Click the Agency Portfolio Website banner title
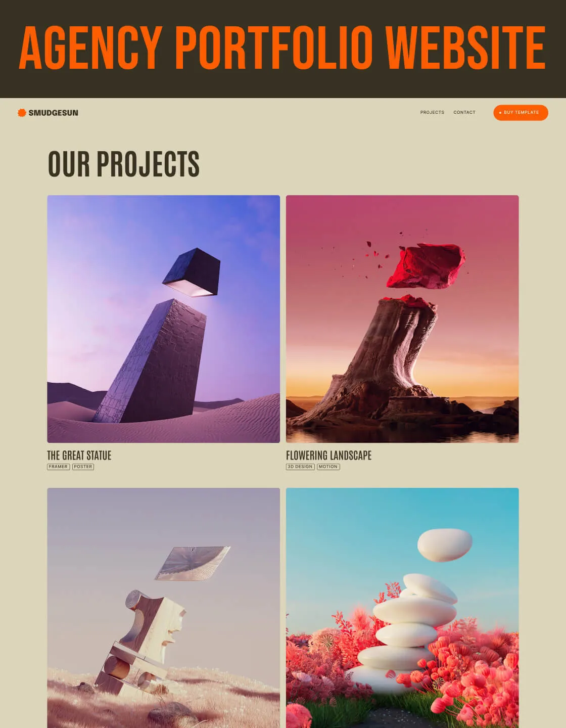The image size is (566, 728). point(282,48)
